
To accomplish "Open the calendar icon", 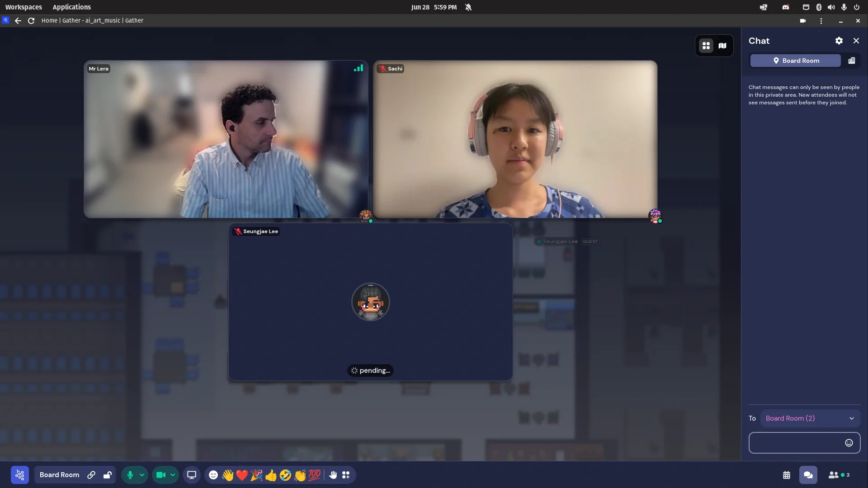I will [x=787, y=475].
